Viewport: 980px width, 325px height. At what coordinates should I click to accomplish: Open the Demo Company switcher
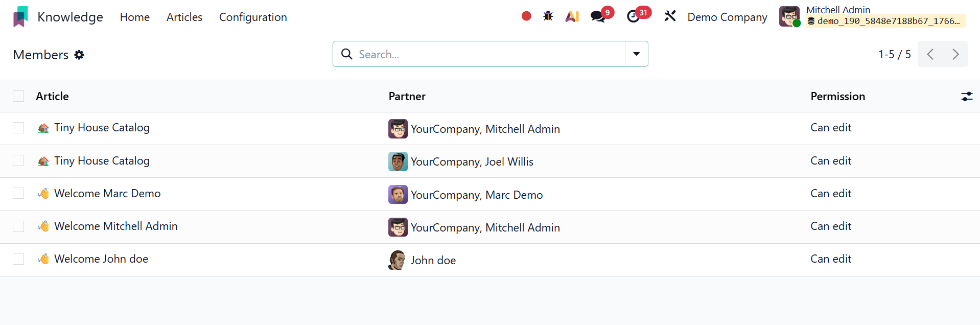727,17
